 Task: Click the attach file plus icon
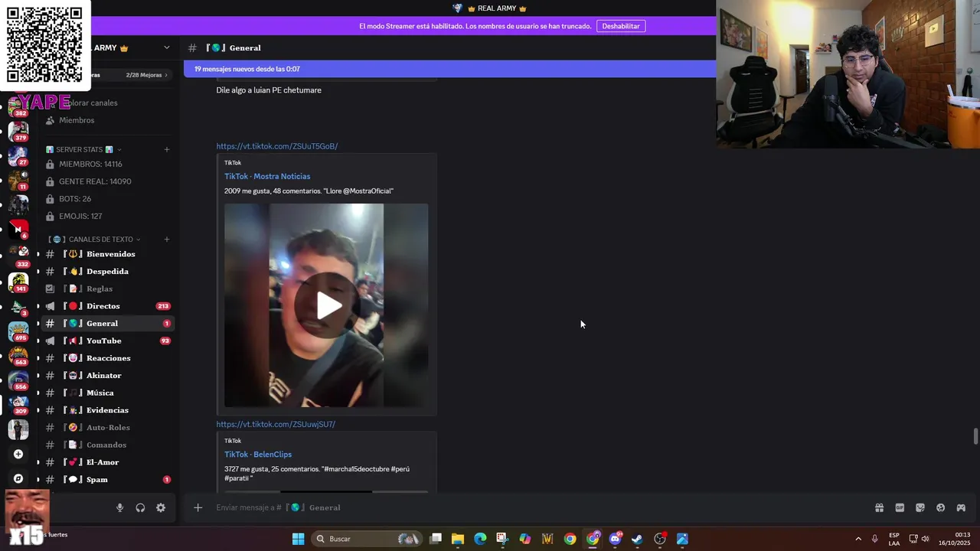pyautogui.click(x=198, y=507)
